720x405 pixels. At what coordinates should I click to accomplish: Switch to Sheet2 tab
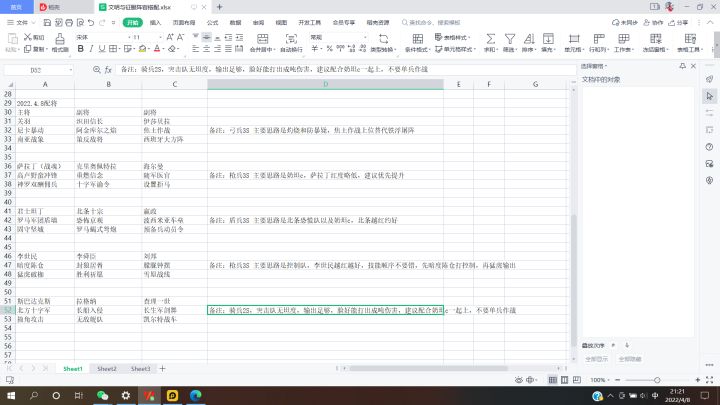107,369
